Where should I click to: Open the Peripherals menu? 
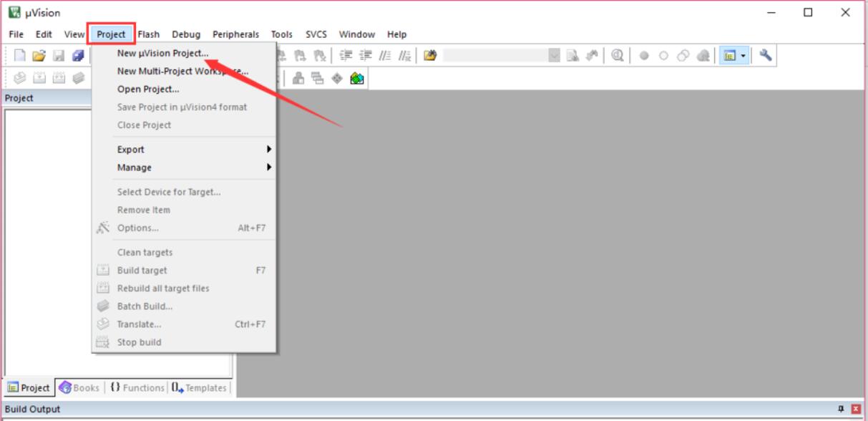pos(235,34)
